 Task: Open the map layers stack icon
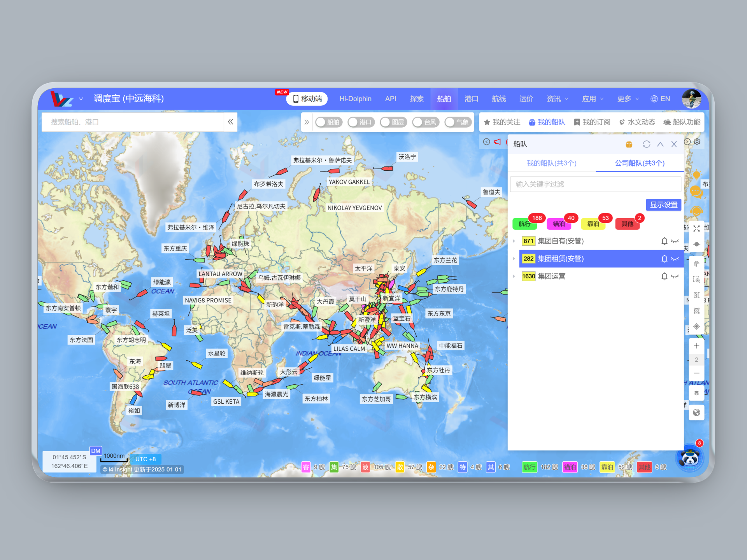point(696,393)
